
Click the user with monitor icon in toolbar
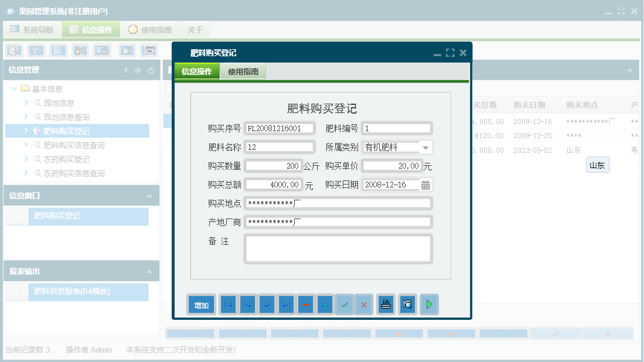[80, 50]
